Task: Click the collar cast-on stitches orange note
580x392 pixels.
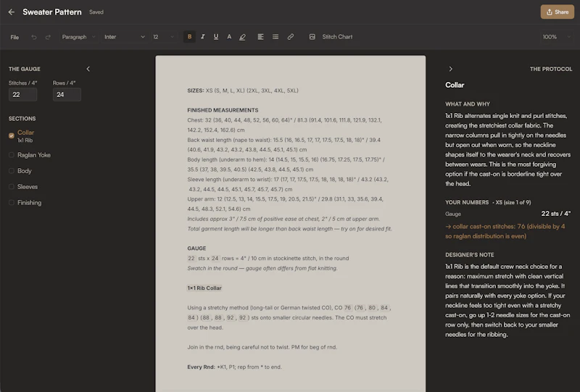Action: click(x=505, y=231)
